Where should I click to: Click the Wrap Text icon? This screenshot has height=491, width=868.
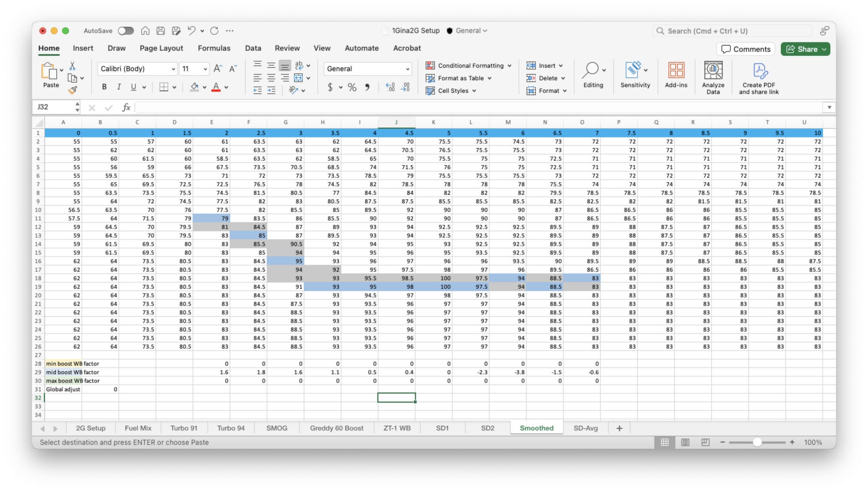(x=299, y=65)
